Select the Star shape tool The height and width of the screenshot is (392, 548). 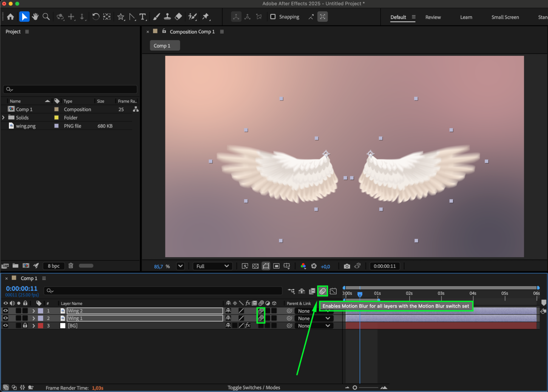tap(121, 17)
